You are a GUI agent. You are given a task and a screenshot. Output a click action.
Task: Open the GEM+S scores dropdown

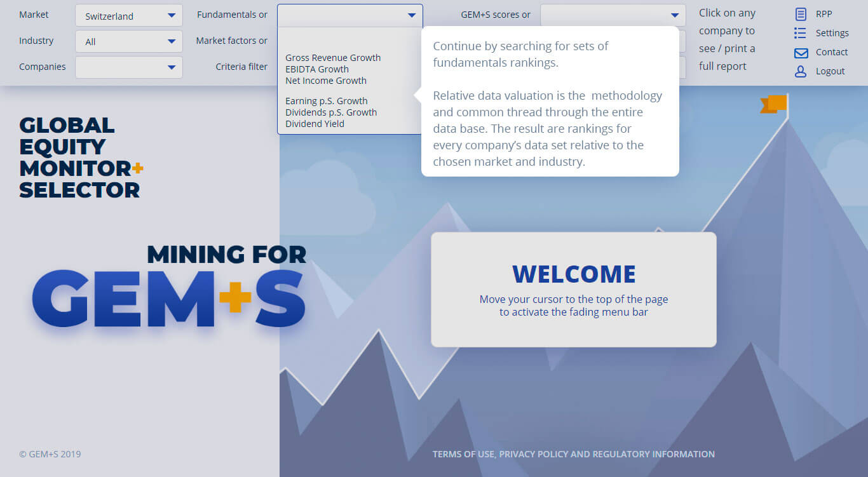click(x=613, y=15)
